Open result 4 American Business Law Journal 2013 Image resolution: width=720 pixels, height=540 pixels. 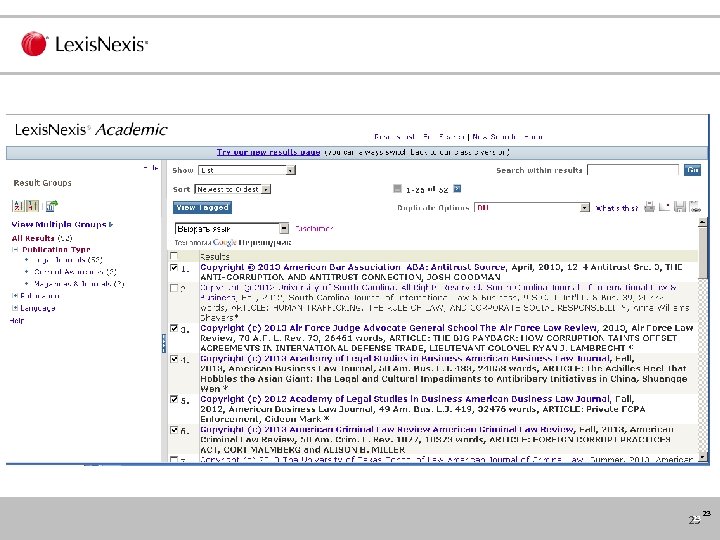(x=405, y=358)
